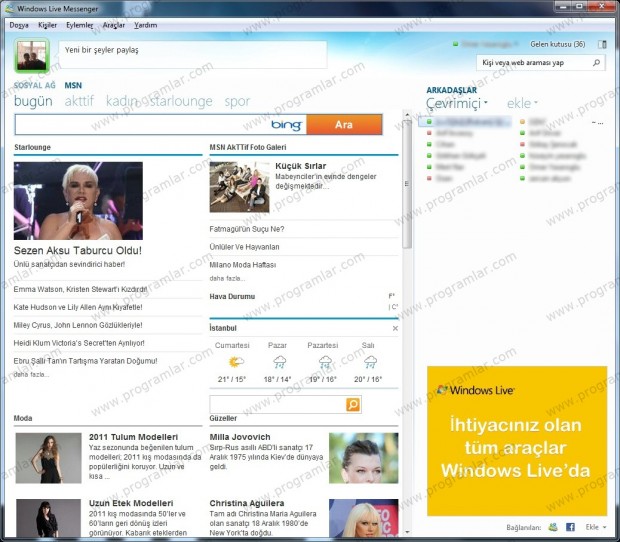Open Ebru Şallı doğum news link
The height and width of the screenshot is (542, 620).
coord(85,361)
